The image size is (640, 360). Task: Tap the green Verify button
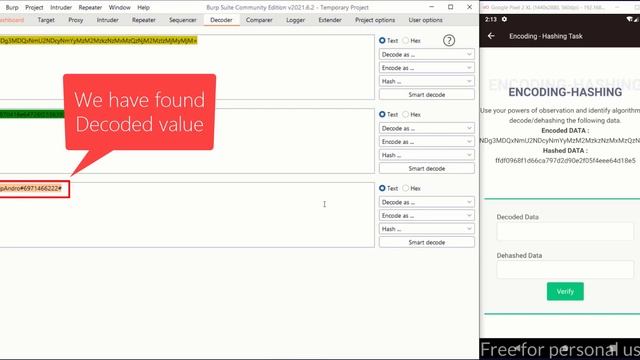[565, 291]
